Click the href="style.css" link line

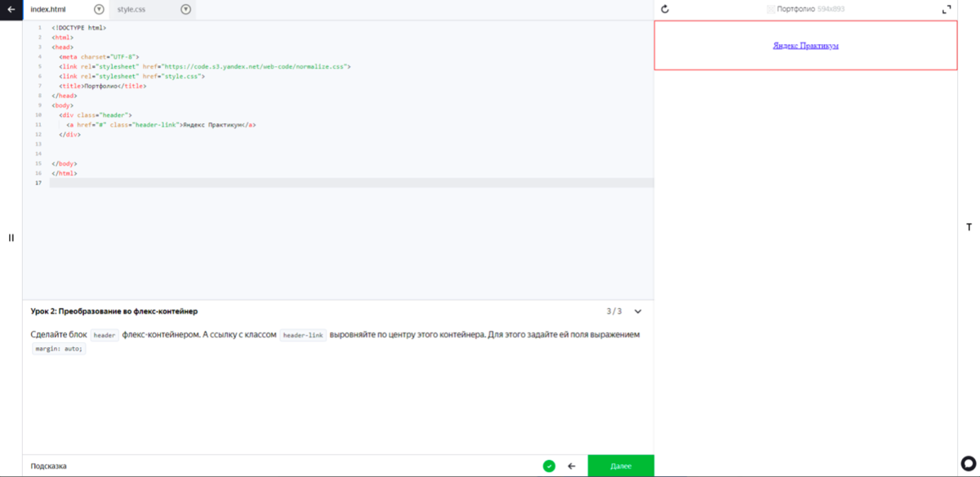131,76
